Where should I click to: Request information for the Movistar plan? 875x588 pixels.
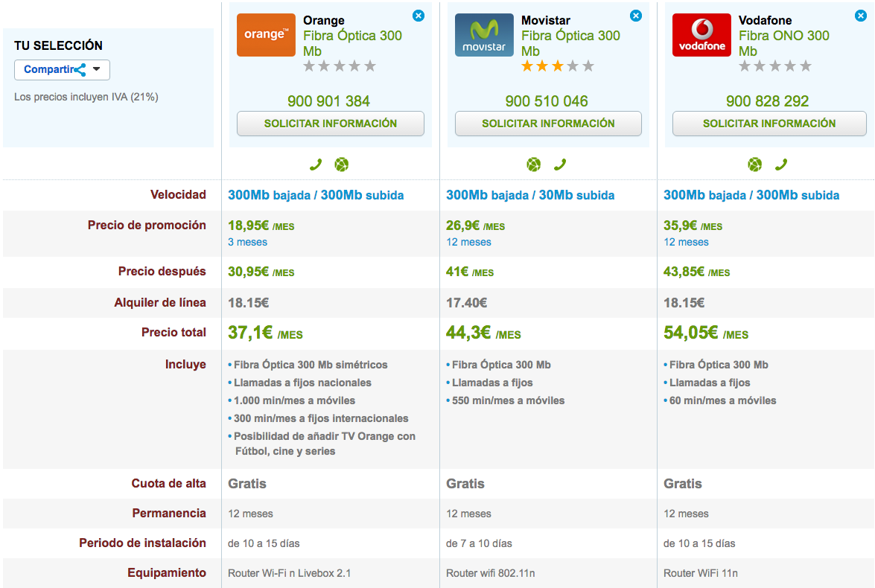(x=548, y=124)
